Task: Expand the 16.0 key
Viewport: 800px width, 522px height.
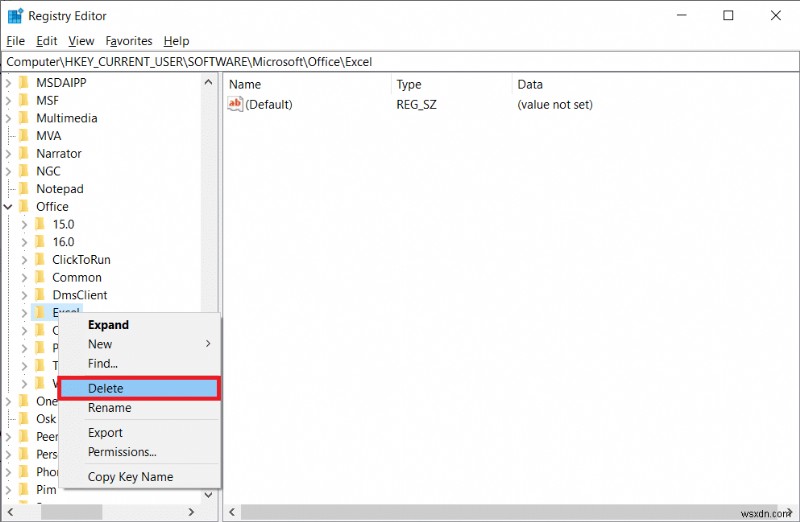Action: point(24,242)
